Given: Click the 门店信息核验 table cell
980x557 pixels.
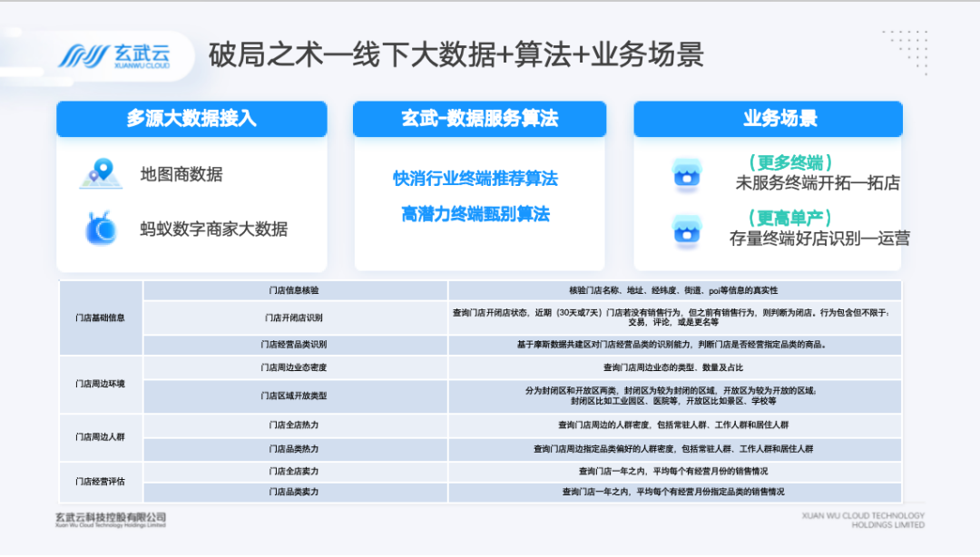Looking at the screenshot, I should pos(295,290).
